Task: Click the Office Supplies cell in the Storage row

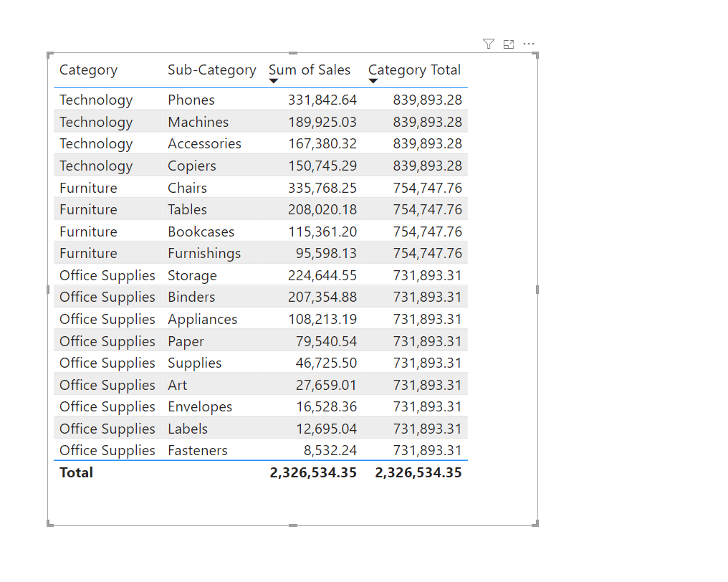Action: click(x=107, y=276)
